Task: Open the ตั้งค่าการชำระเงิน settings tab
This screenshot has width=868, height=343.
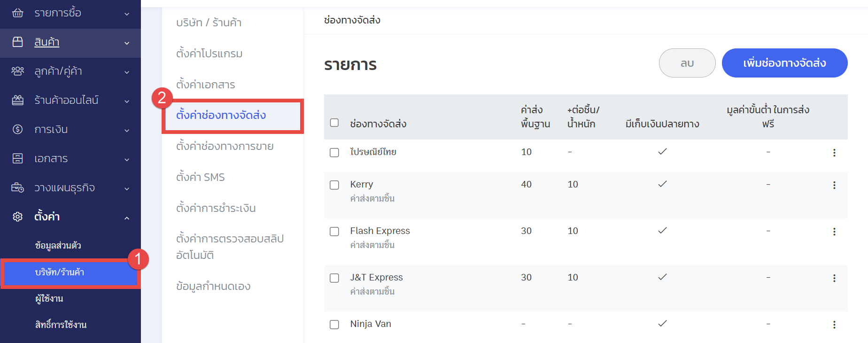Action: (x=216, y=208)
